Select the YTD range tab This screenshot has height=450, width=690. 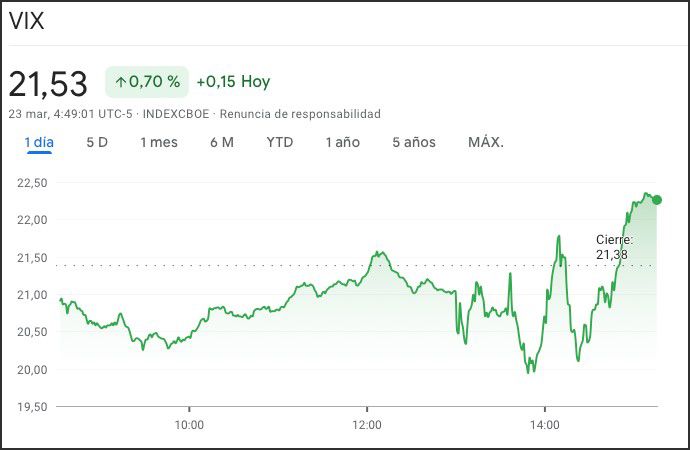coord(280,142)
